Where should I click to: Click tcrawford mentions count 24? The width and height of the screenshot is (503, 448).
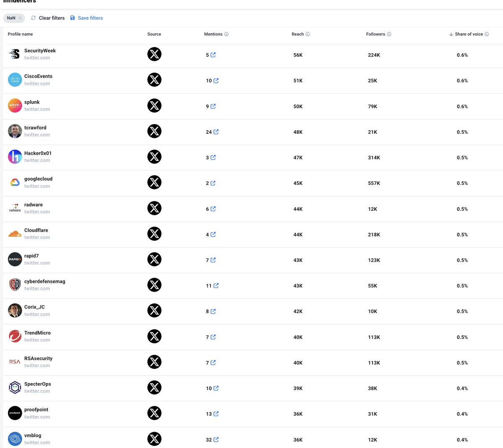tap(209, 132)
